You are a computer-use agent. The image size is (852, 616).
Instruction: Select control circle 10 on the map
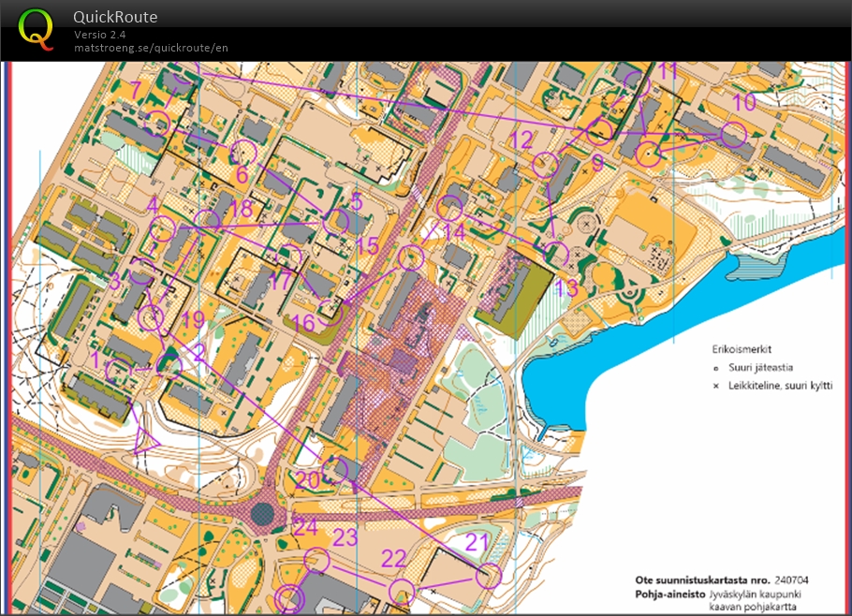click(x=734, y=135)
